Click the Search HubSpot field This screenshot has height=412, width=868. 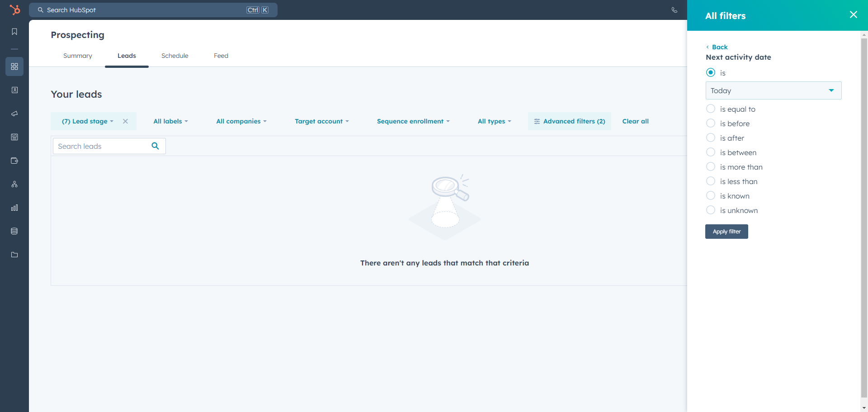[153, 10]
